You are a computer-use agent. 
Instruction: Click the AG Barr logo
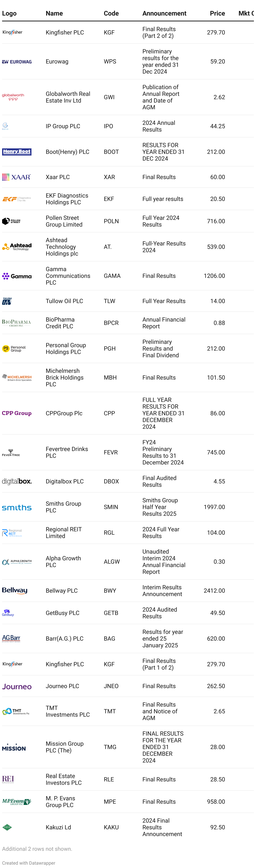pyautogui.click(x=11, y=638)
